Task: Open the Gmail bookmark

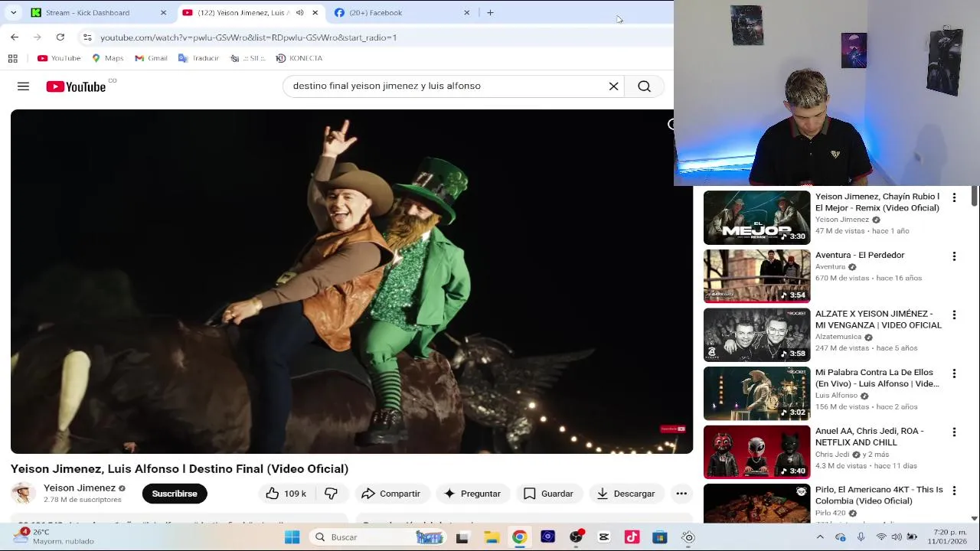Action: coord(151,58)
